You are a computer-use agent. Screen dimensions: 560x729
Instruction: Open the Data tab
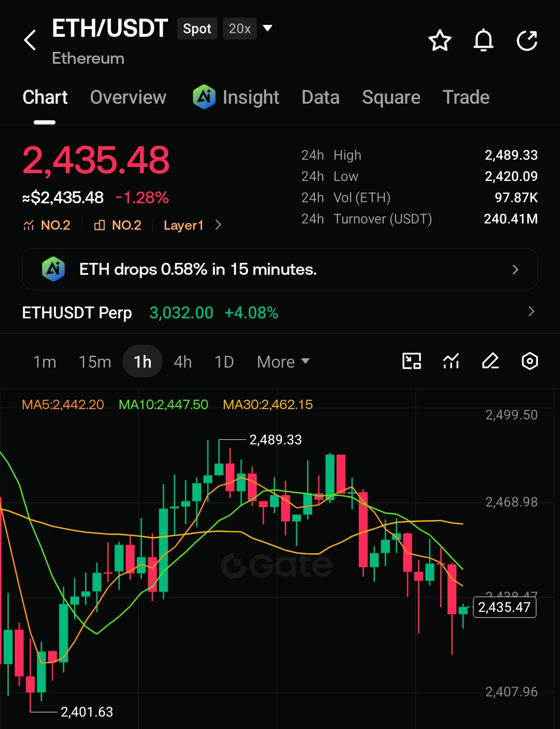coord(320,97)
